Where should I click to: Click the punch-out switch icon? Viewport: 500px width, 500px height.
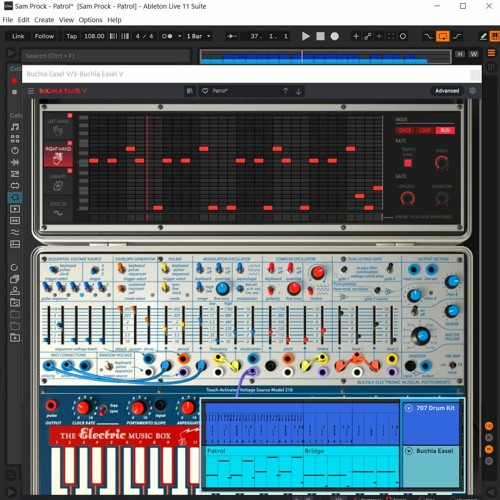pyautogui.click(x=457, y=36)
